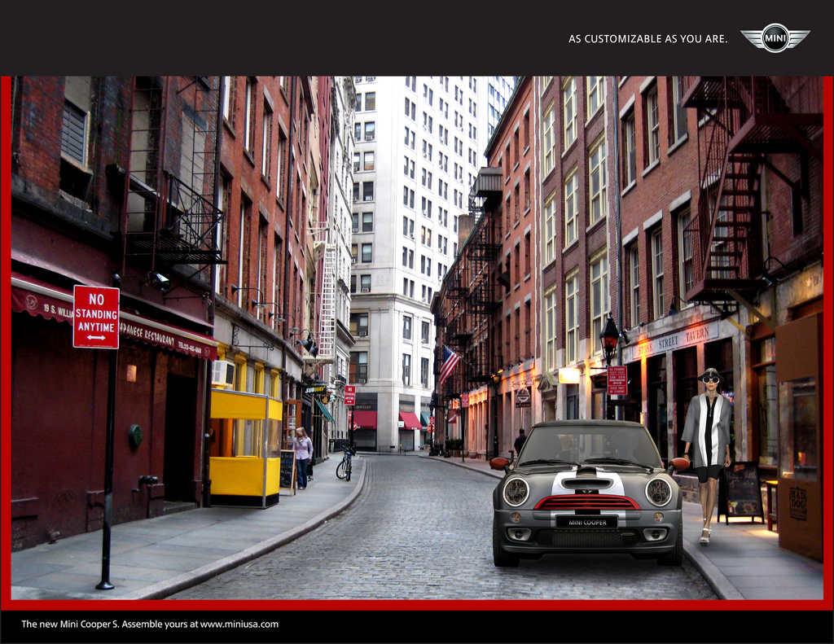Click the American flag on the building
This screenshot has height=644, width=834.
[x=449, y=363]
